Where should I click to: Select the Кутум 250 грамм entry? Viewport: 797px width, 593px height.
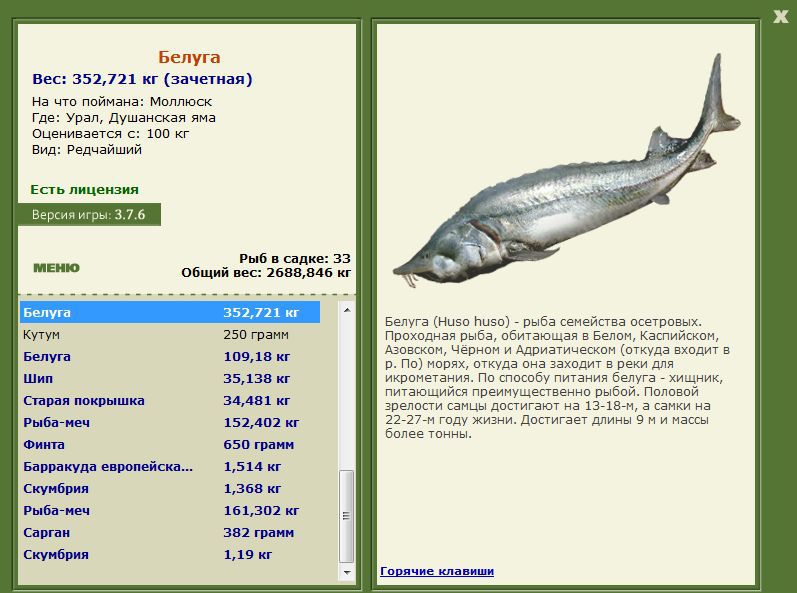coord(170,334)
